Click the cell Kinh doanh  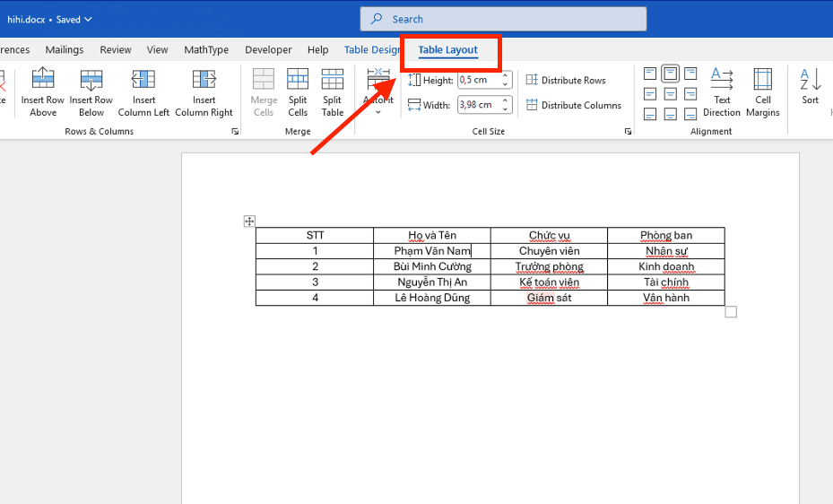(x=666, y=266)
